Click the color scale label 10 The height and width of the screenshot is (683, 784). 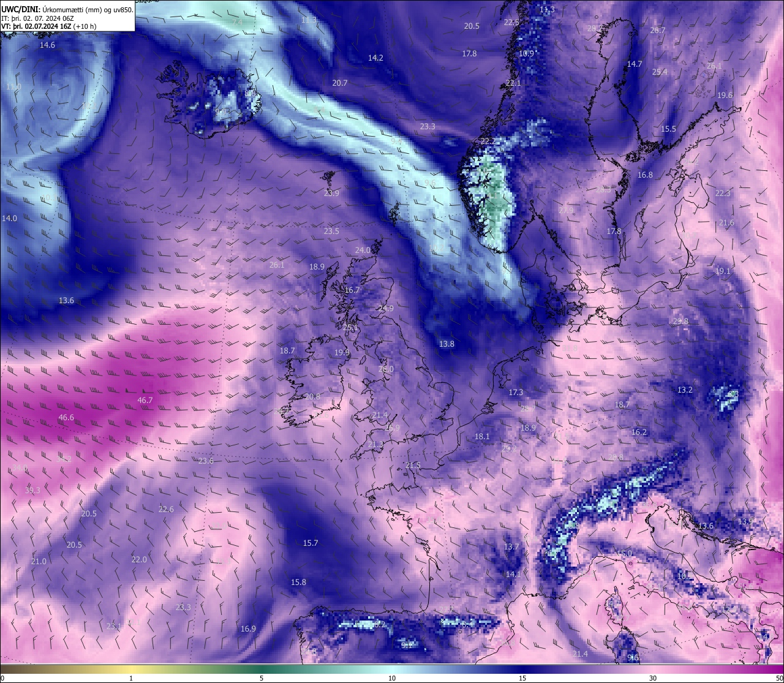click(392, 678)
